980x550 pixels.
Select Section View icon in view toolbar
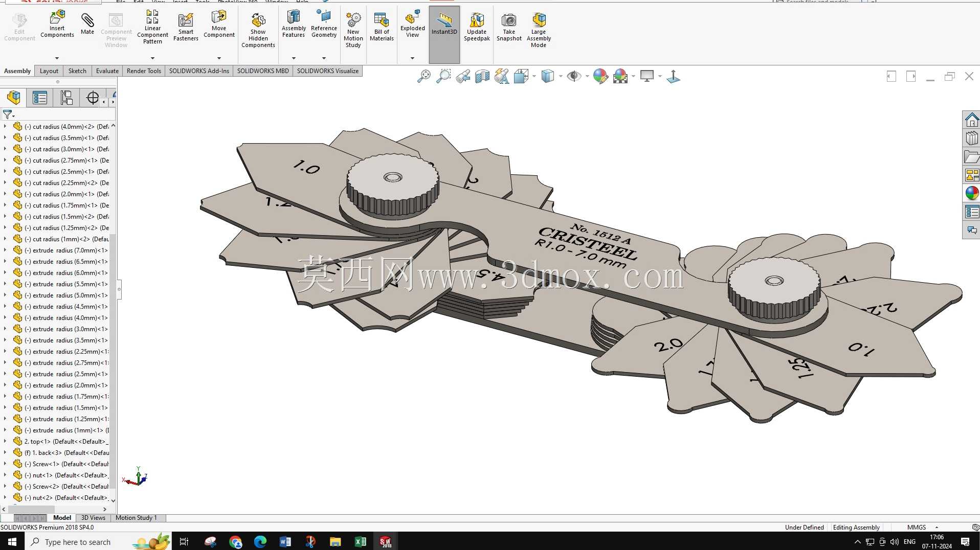482,77
